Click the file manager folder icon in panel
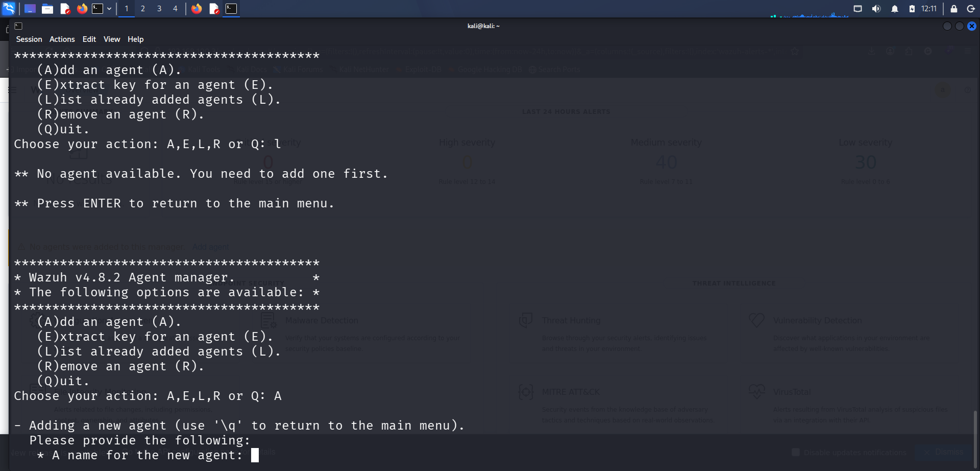This screenshot has width=980, height=471. [x=47, y=9]
